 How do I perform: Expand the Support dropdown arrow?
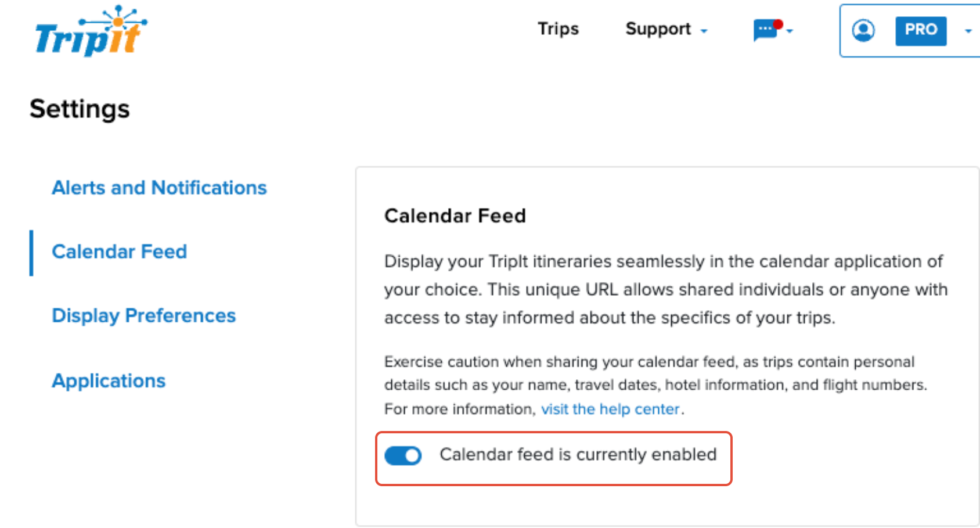[x=704, y=31]
